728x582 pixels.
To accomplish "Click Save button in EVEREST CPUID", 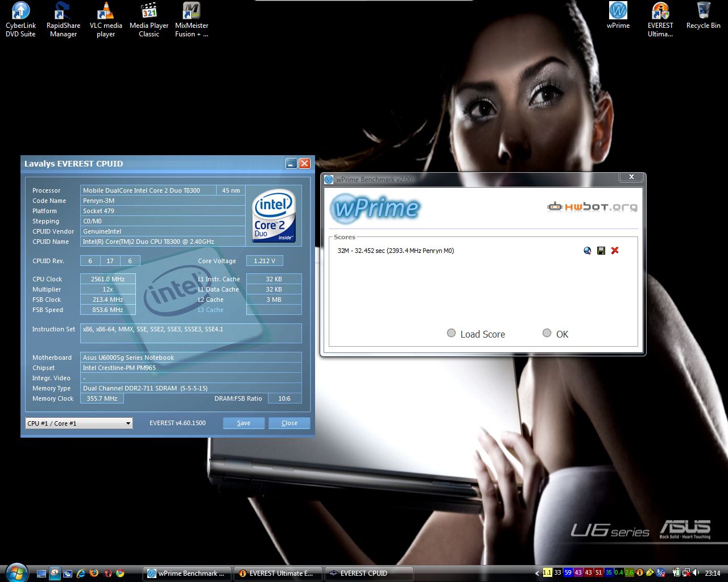I will coord(243,423).
